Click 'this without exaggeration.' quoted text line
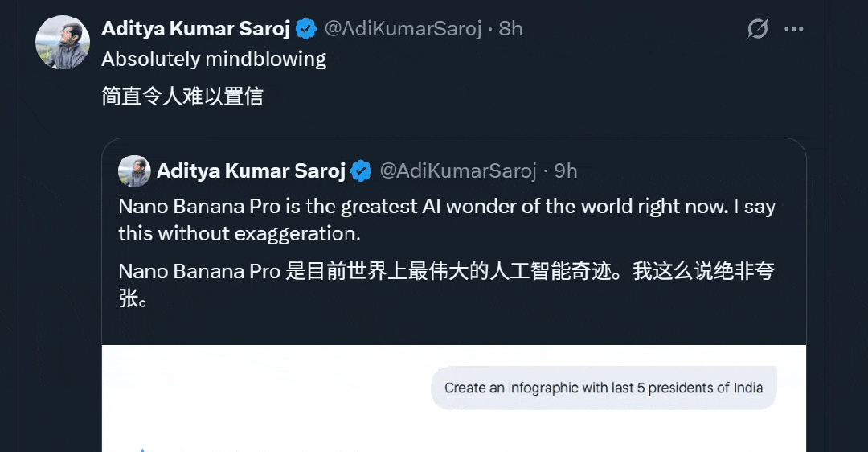The image size is (868, 452). [240, 234]
